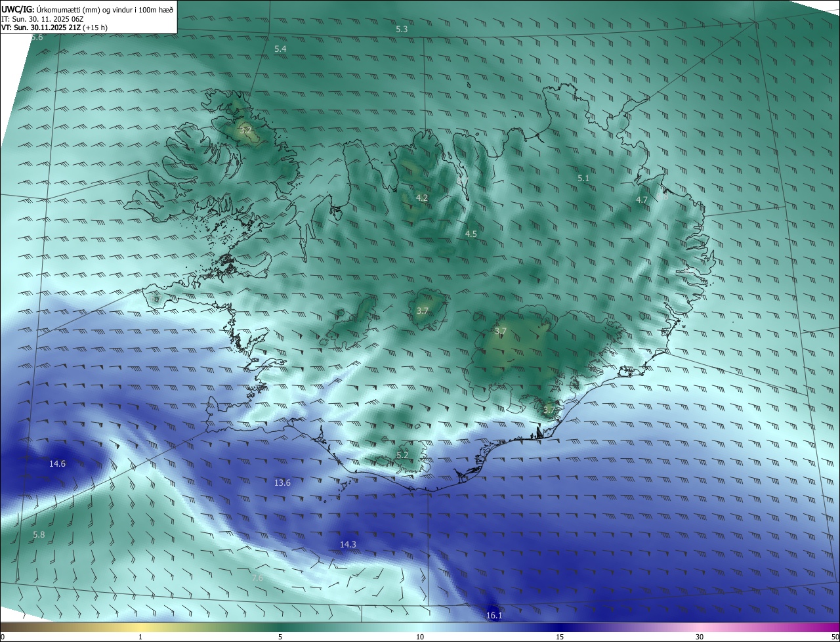Click the 5.3 value label
Viewport: 840px width, 642px height.
pyautogui.click(x=402, y=29)
